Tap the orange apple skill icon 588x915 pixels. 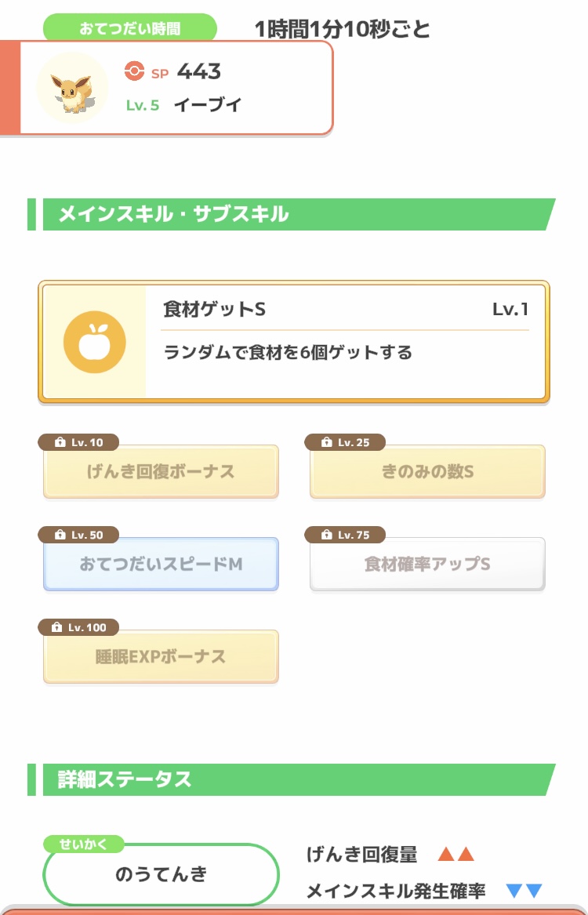[x=95, y=342]
